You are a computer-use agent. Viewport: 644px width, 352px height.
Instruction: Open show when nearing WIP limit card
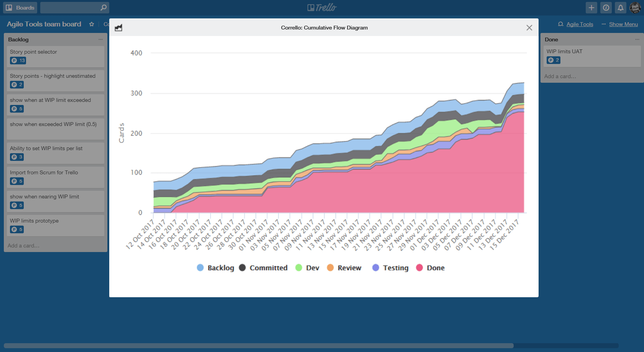click(56, 201)
